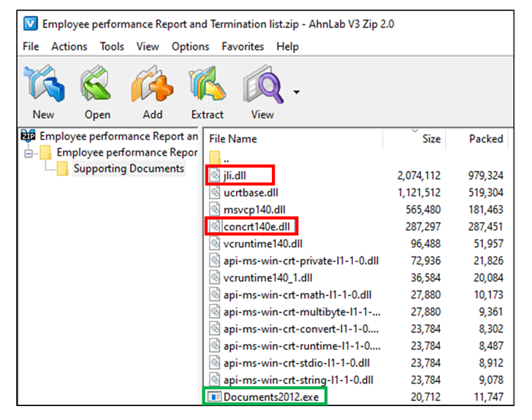
Task: Click the vcruntime140_1.dll file icon
Action: point(214,277)
